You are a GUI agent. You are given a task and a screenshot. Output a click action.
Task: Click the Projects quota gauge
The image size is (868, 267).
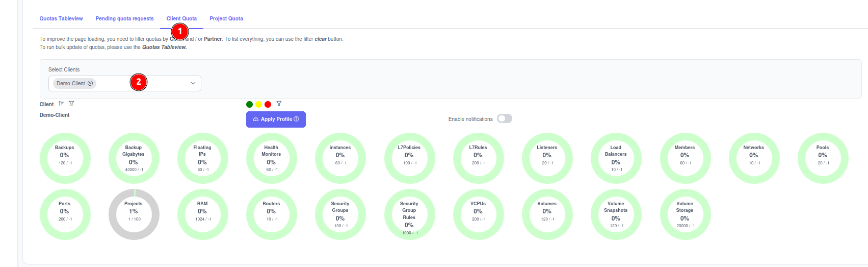click(134, 214)
